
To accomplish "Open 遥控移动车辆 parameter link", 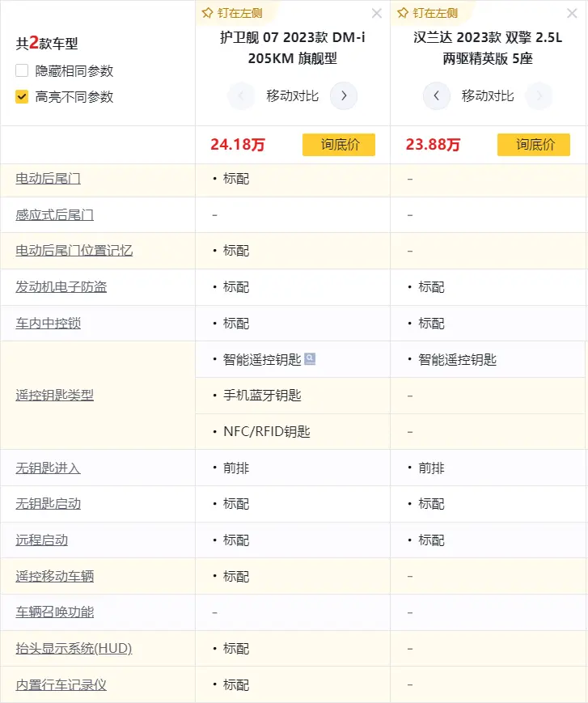I will click(x=55, y=577).
